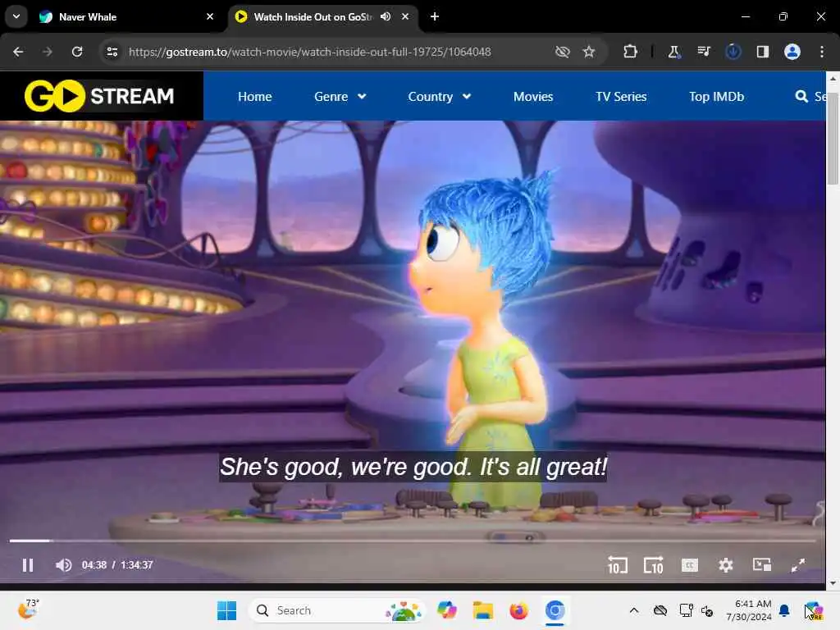Open the downloads toolbar icon

(x=733, y=52)
